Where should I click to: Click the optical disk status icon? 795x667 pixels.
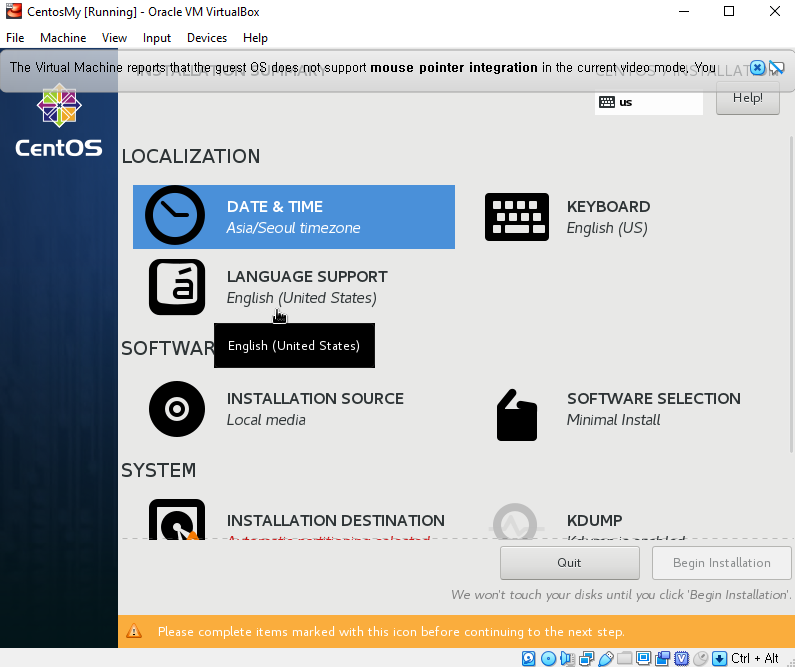tap(548, 658)
